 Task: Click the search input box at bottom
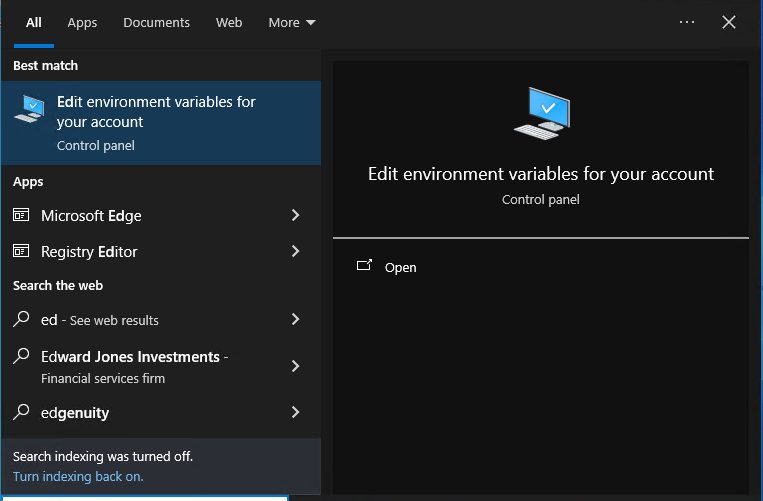145,498
